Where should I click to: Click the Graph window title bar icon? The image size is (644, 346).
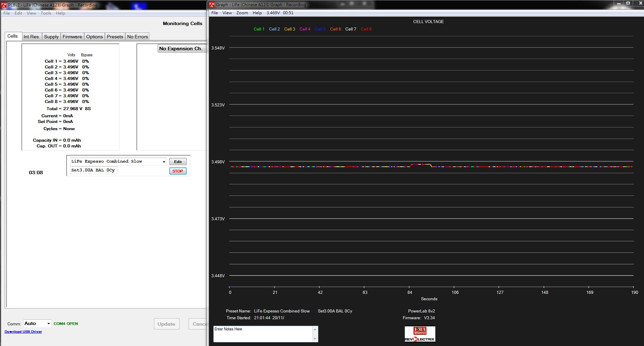click(x=212, y=5)
